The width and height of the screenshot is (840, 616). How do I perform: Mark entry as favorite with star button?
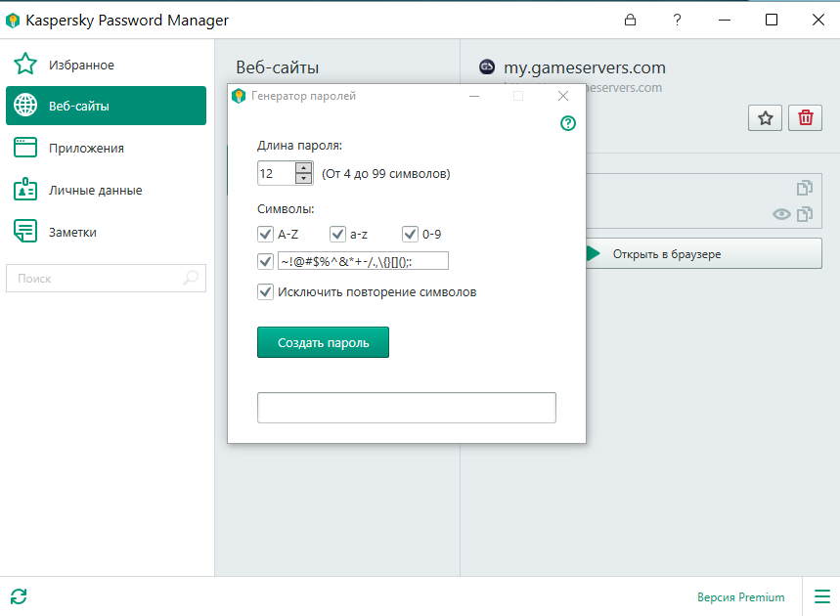[x=765, y=118]
